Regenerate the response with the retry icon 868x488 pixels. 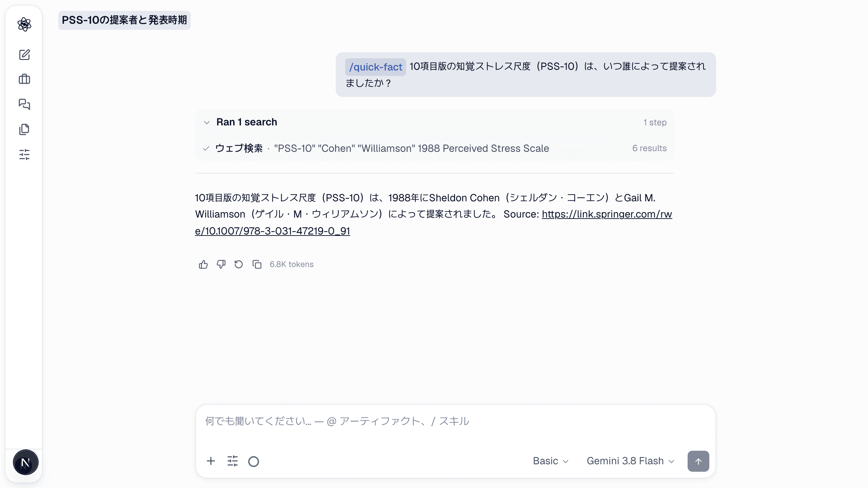pyautogui.click(x=239, y=264)
